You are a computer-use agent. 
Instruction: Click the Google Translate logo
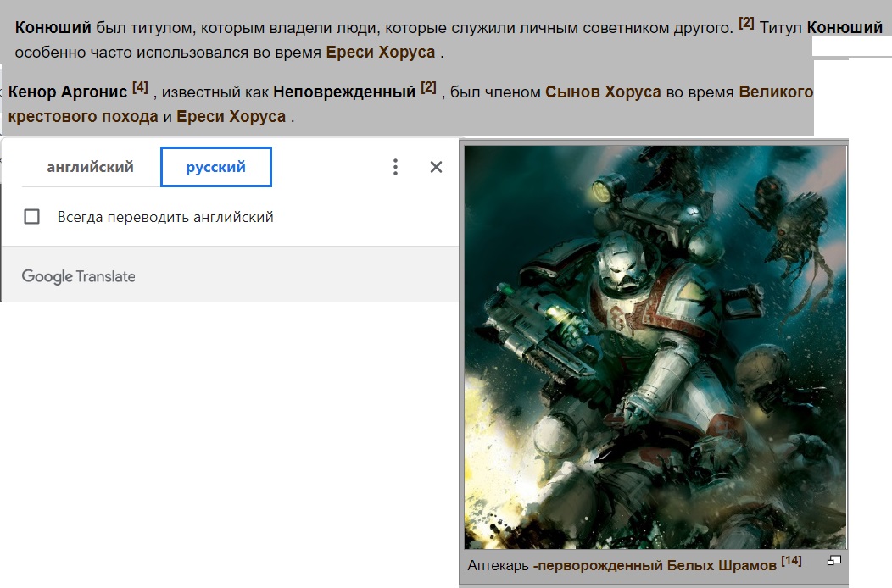click(79, 276)
